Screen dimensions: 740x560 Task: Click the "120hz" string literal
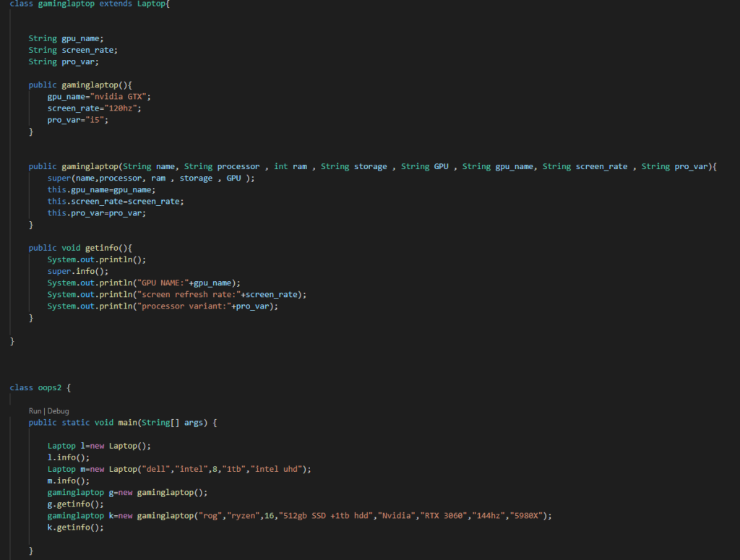[x=121, y=108]
